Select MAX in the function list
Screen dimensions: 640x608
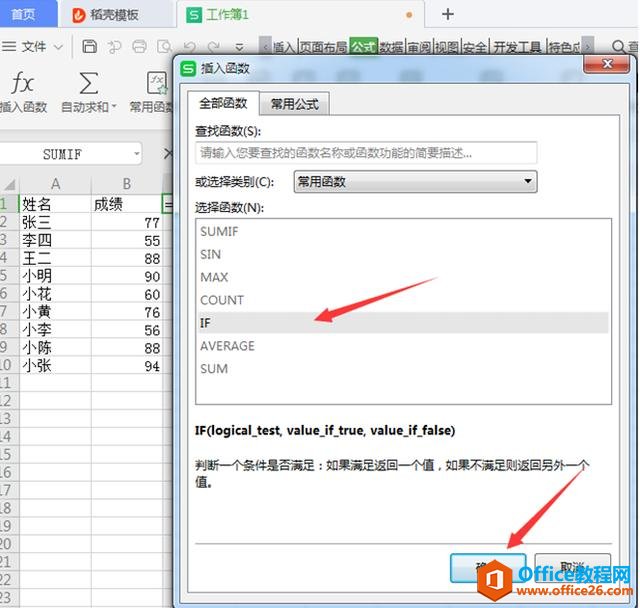[x=402, y=277]
